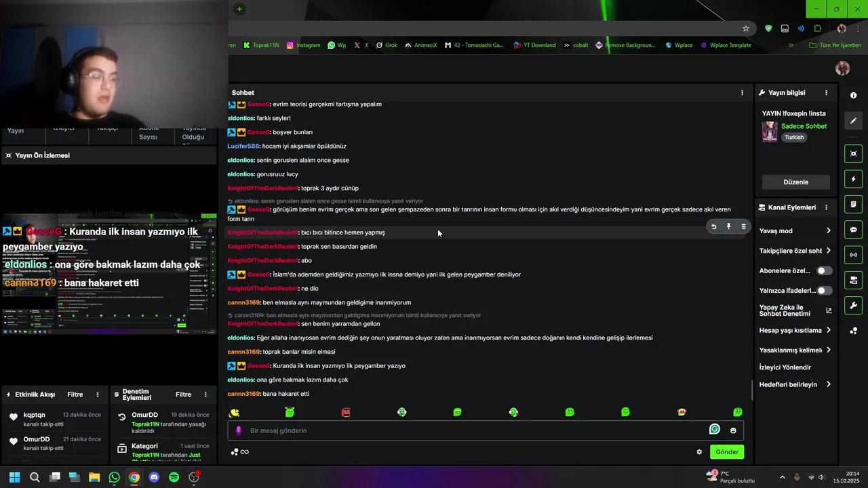This screenshot has height=488, width=868.
Task: Expand Hedefleri belirleyin options
Action: coord(828,384)
